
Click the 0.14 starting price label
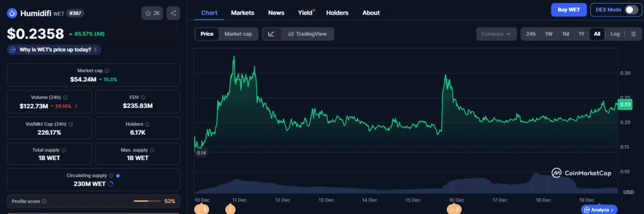tap(201, 153)
